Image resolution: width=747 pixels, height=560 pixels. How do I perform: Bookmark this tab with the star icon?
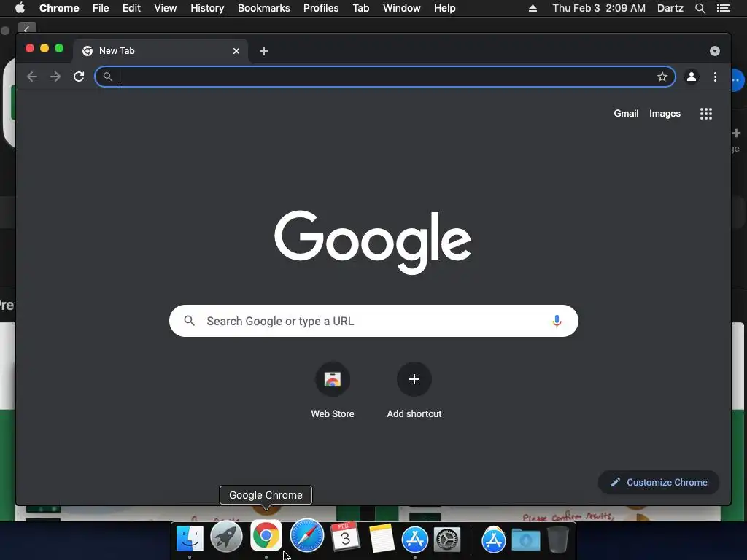(x=662, y=77)
